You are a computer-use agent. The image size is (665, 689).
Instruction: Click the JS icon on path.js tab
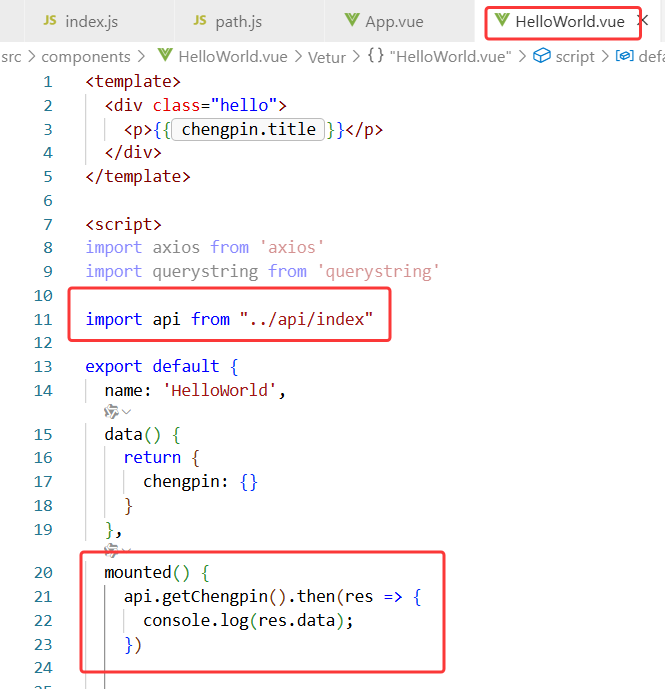[x=200, y=21]
